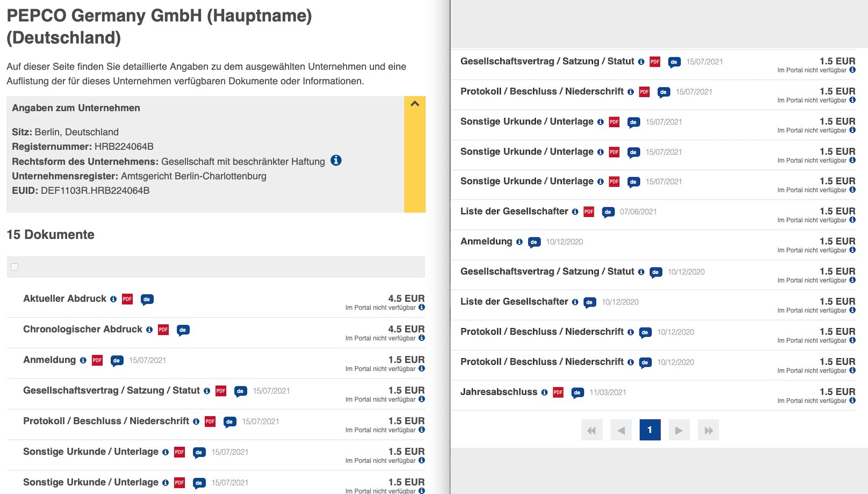
Task: Collapse the Angaben zum Unternehmen panel
Action: (414, 104)
